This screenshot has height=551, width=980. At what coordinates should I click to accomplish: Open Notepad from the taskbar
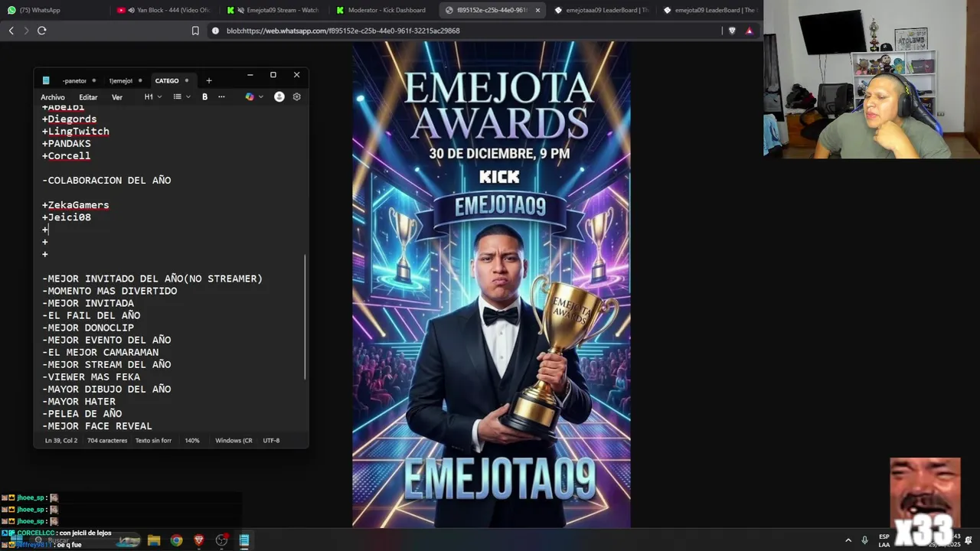pyautogui.click(x=244, y=540)
